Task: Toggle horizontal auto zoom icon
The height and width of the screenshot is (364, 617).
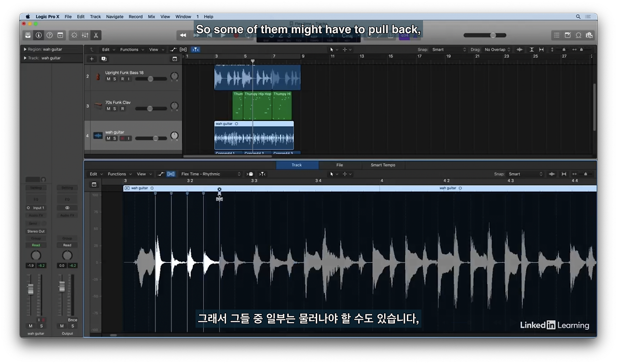Action: coord(541,50)
